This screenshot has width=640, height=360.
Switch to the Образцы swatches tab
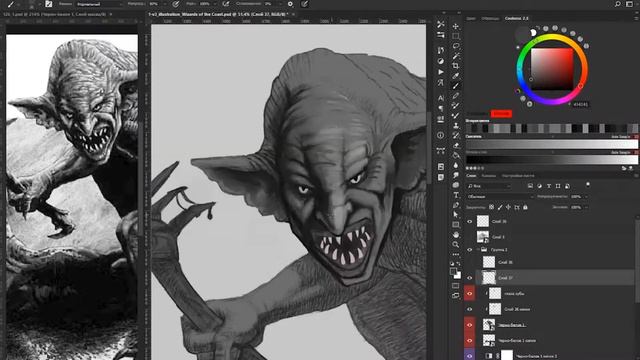[490, 18]
